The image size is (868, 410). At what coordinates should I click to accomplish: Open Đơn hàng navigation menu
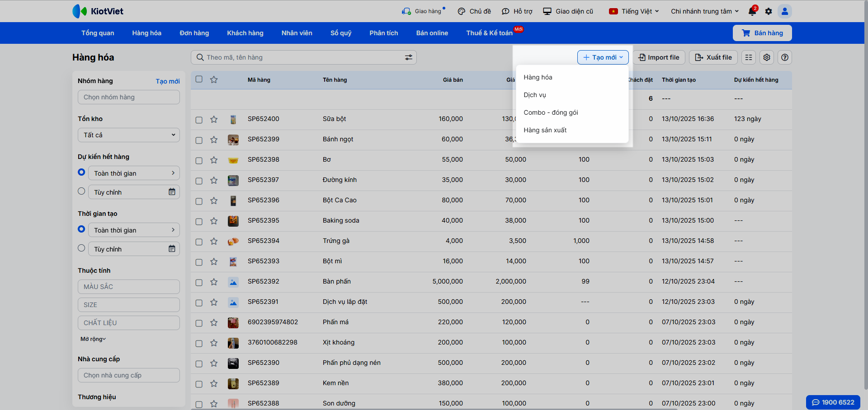click(x=194, y=33)
